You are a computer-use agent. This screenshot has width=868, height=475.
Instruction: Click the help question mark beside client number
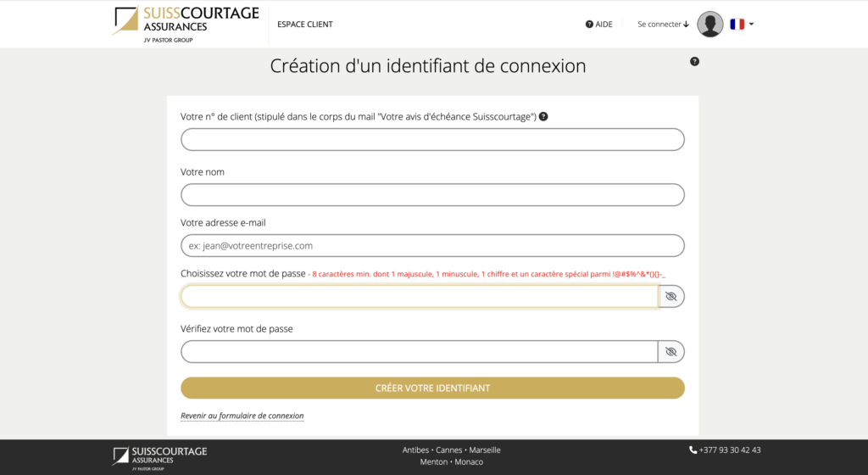(543, 116)
